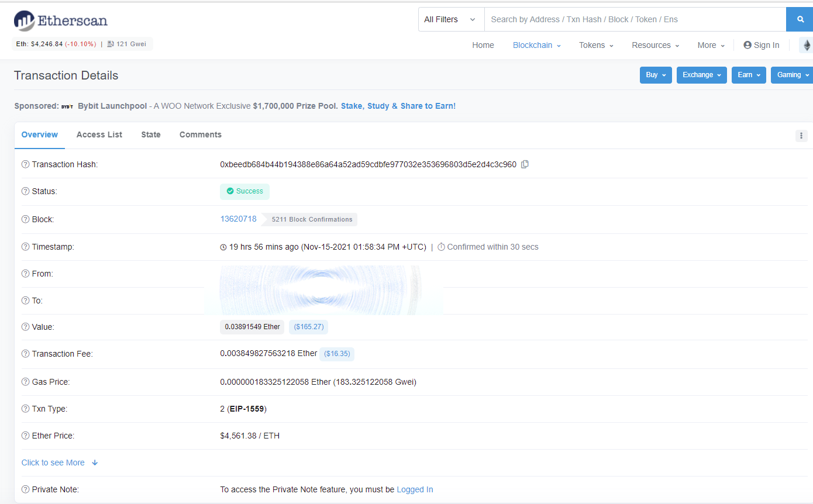Switch to the Access List tab
Image resolution: width=813 pixels, height=504 pixels.
point(99,134)
